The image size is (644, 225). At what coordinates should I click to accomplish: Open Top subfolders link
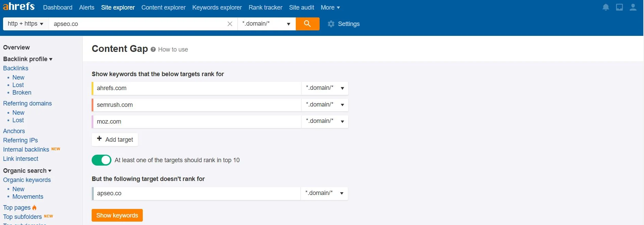(x=22, y=217)
